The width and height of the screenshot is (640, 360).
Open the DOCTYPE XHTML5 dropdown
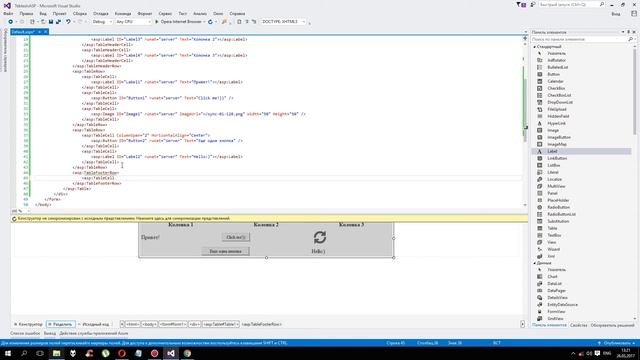[x=283, y=22]
